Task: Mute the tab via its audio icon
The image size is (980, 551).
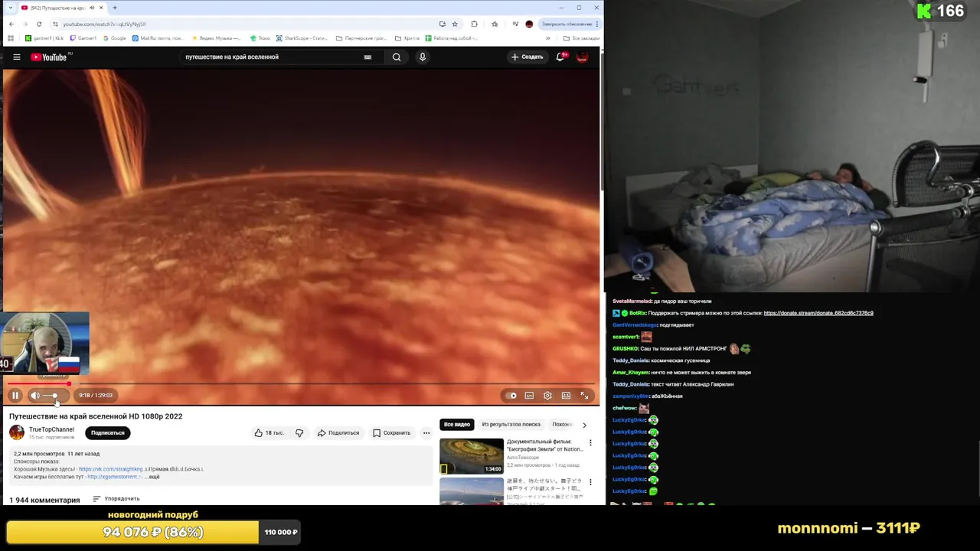Action: (92, 8)
